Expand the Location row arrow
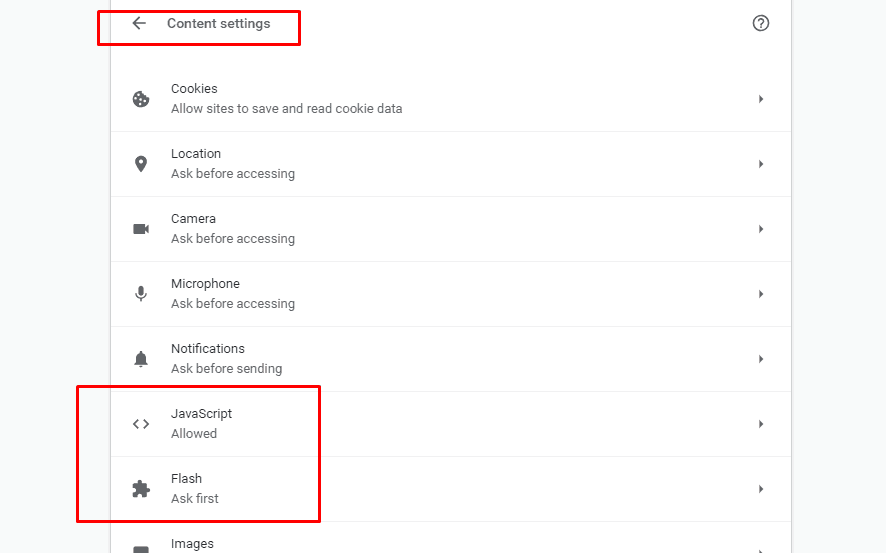 (x=761, y=164)
